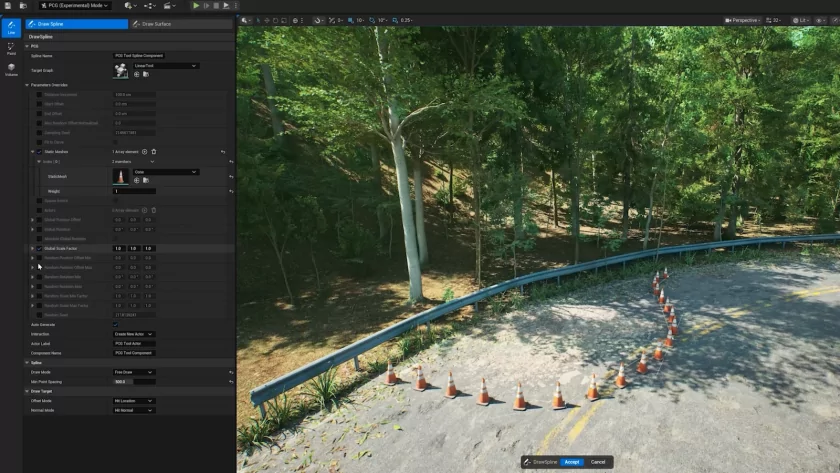The width and height of the screenshot is (840, 473).
Task: Delete all Static Meshes array elements with the trash icon
Action: pyautogui.click(x=153, y=152)
